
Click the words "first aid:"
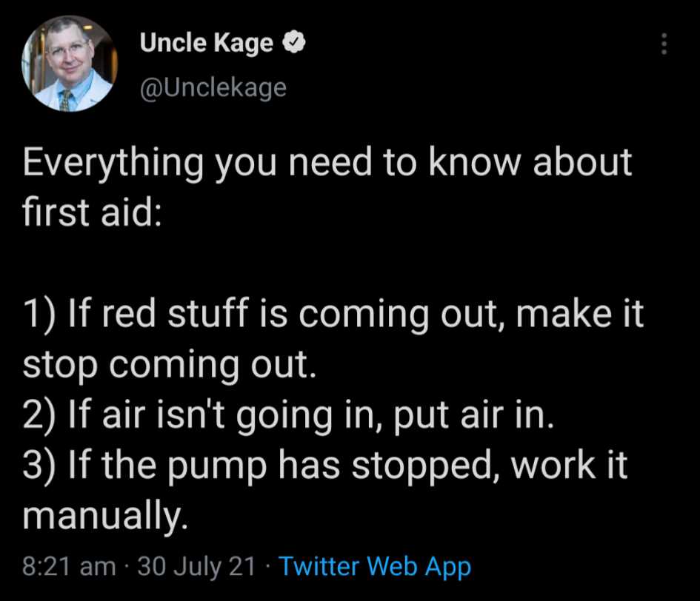click(x=92, y=212)
